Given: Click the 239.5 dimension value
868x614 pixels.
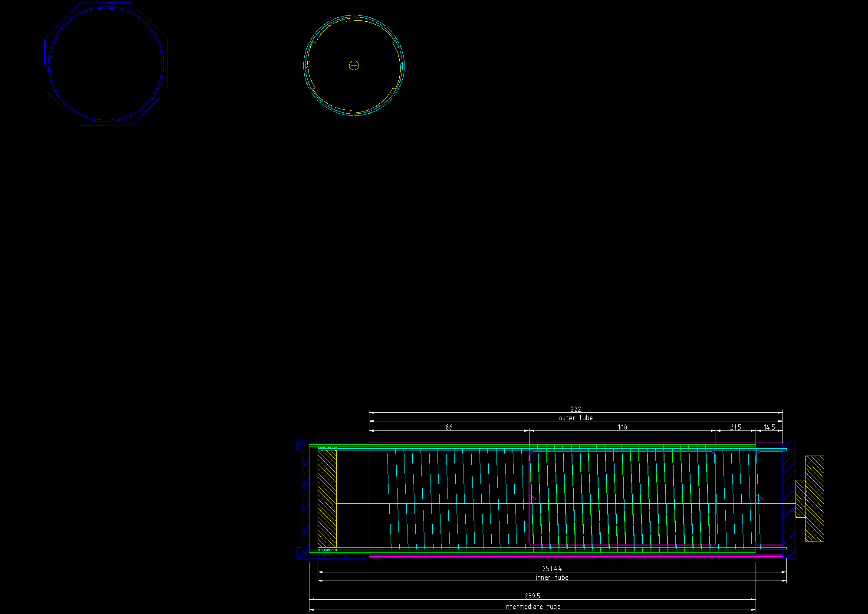Looking at the screenshot, I should (533, 596).
